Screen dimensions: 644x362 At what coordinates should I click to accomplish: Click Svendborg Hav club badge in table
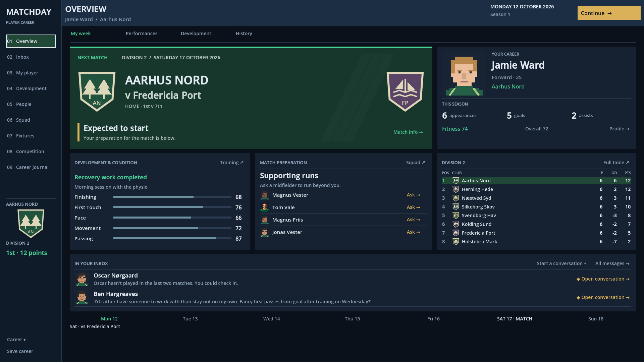click(x=456, y=216)
